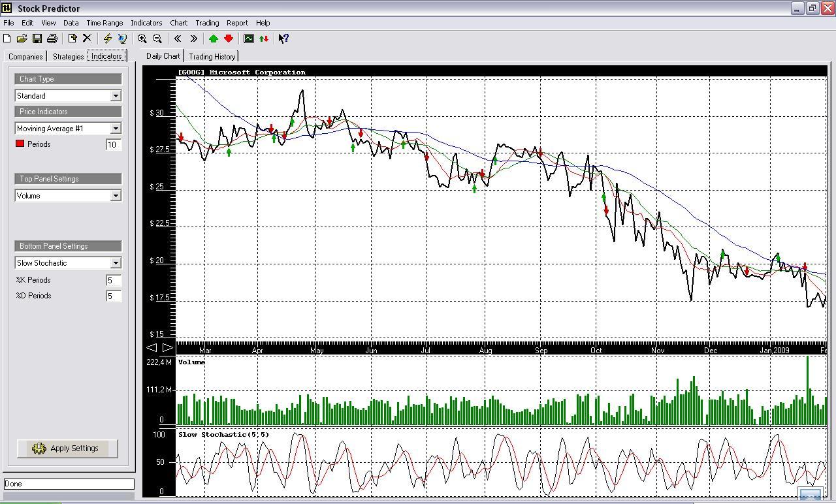Open the Indicators menu
The image size is (836, 504).
tap(146, 22)
